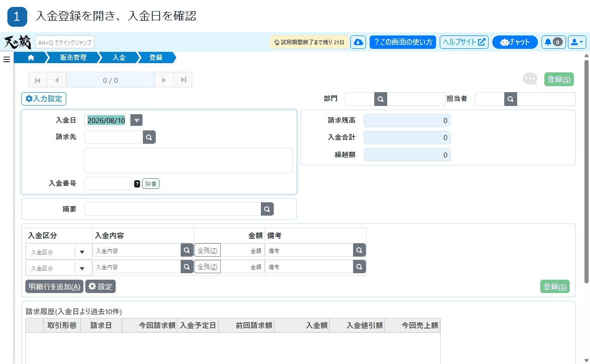Click the 採番 button
This screenshot has height=364, width=590.
tap(151, 184)
